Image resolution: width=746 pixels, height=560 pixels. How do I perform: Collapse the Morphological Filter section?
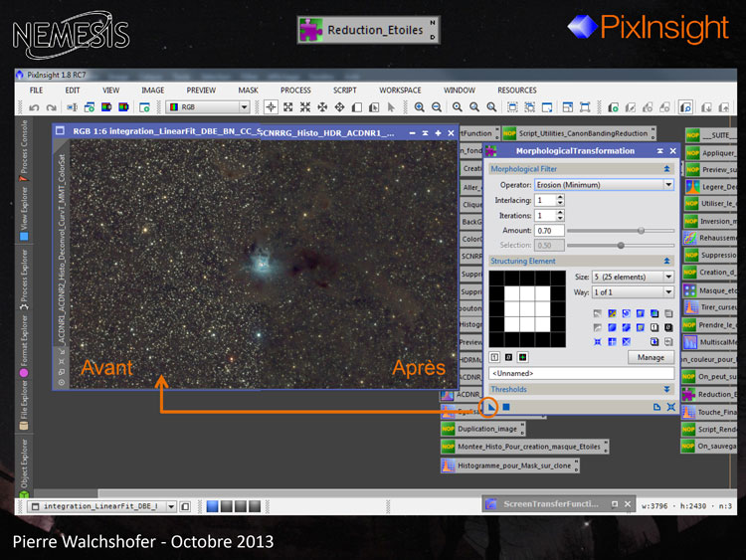pos(666,169)
